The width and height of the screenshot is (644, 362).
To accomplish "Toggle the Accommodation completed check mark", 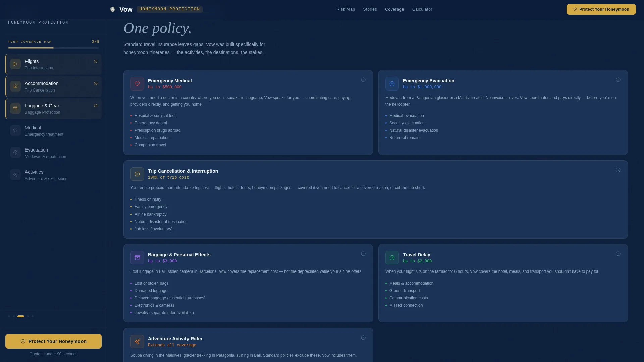I will tap(96, 83).
